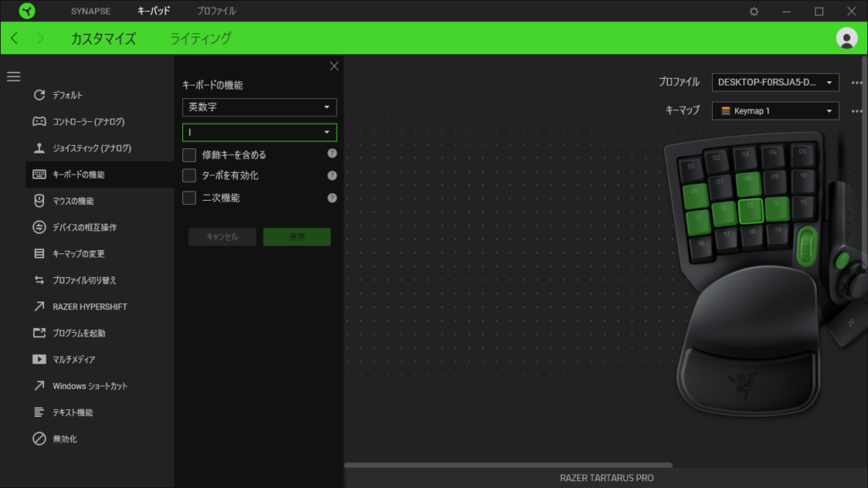Click the user account avatar icon
The height and width of the screenshot is (488, 868).
(846, 38)
